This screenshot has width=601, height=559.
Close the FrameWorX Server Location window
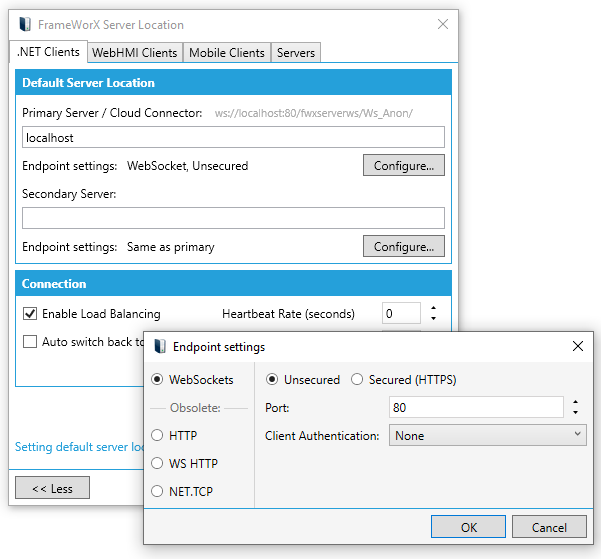coord(443,24)
